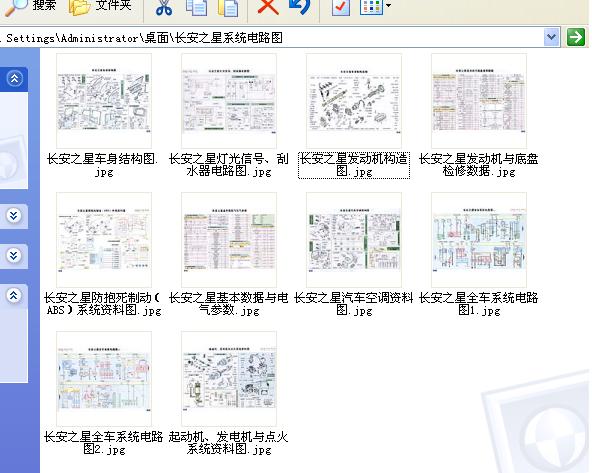The width and height of the screenshot is (592, 473).
Task: Click file name 长安之星全车系统电路图2.jpg
Action: click(x=103, y=443)
